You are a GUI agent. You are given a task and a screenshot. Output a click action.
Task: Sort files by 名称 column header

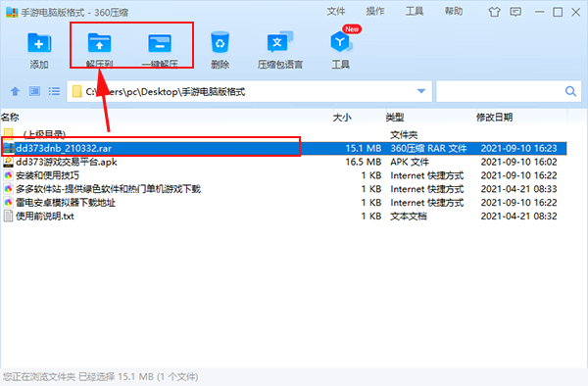coord(10,118)
